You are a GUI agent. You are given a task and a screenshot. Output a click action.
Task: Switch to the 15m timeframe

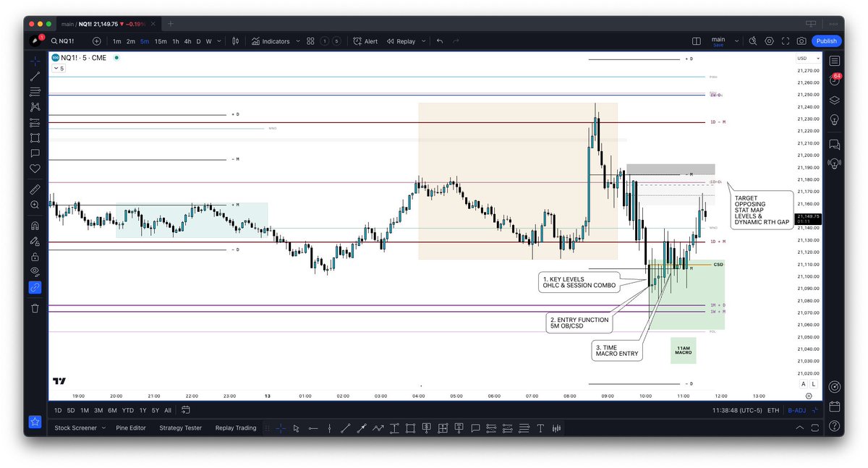click(x=161, y=41)
